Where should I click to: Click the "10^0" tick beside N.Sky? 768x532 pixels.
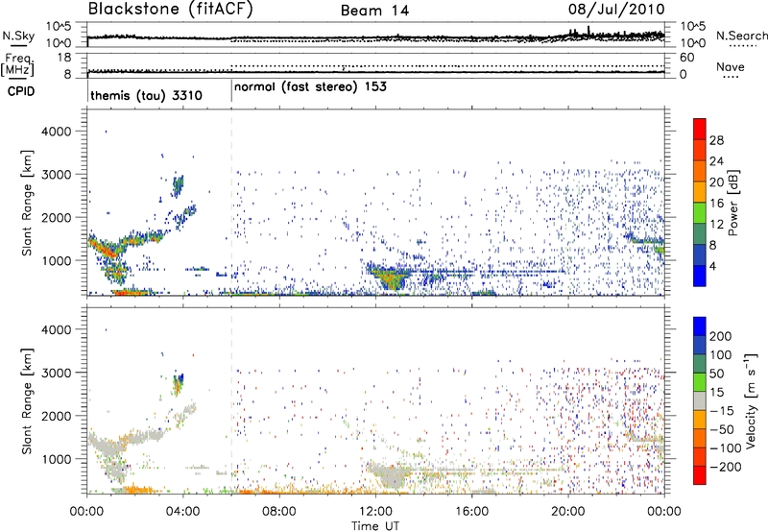point(59,43)
